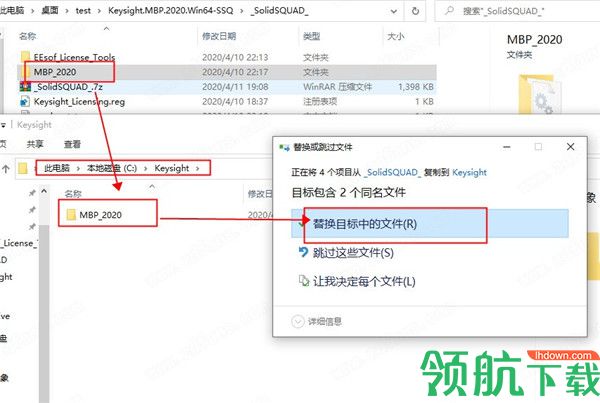Click the folder icon beside EEsof_License_Tools

point(25,57)
